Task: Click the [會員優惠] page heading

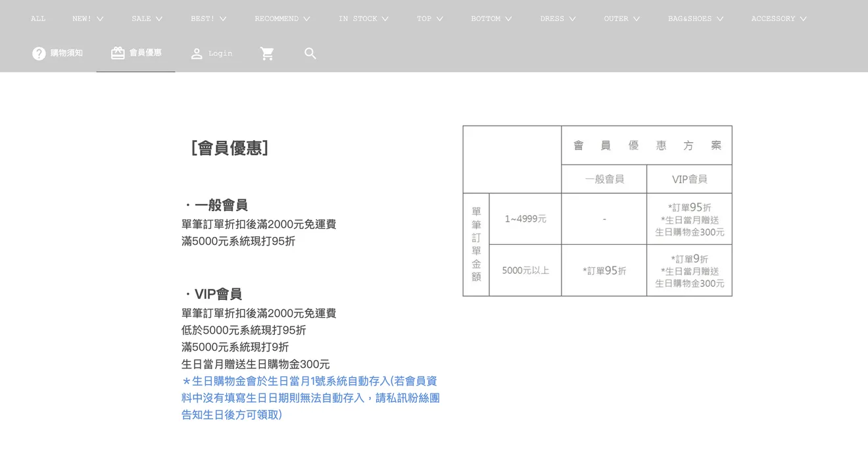Action: [x=229, y=148]
